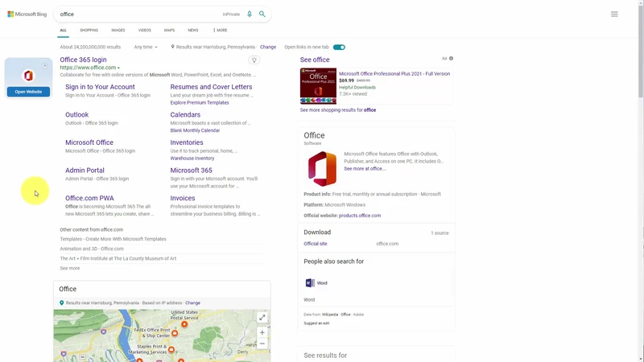Click the lightbulb icon beside Office 365 login

tap(254, 60)
